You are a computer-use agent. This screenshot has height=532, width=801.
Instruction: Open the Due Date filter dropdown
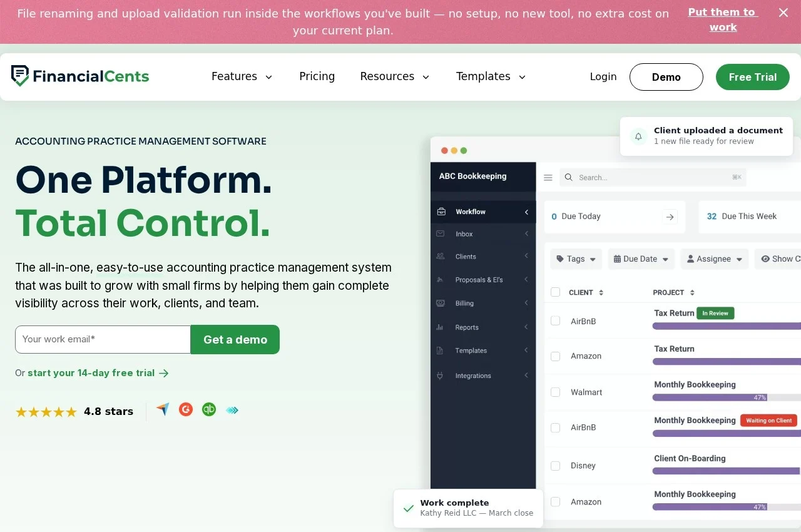641,258
